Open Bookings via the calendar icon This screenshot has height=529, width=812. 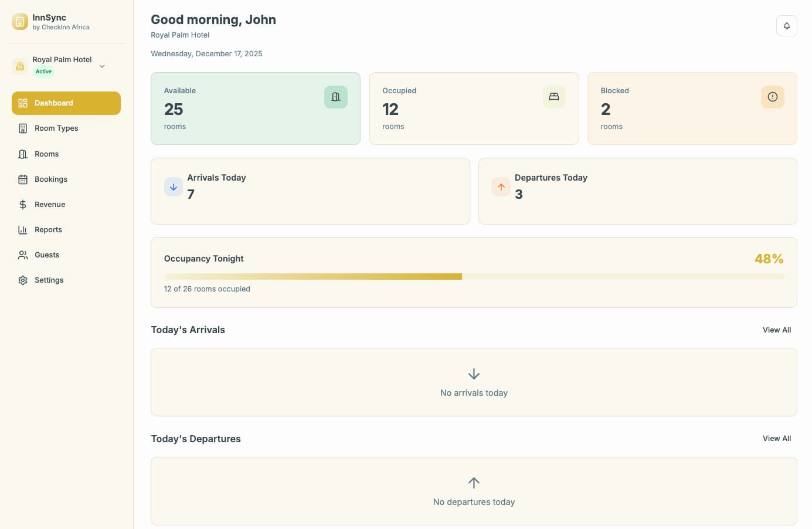[x=22, y=179]
